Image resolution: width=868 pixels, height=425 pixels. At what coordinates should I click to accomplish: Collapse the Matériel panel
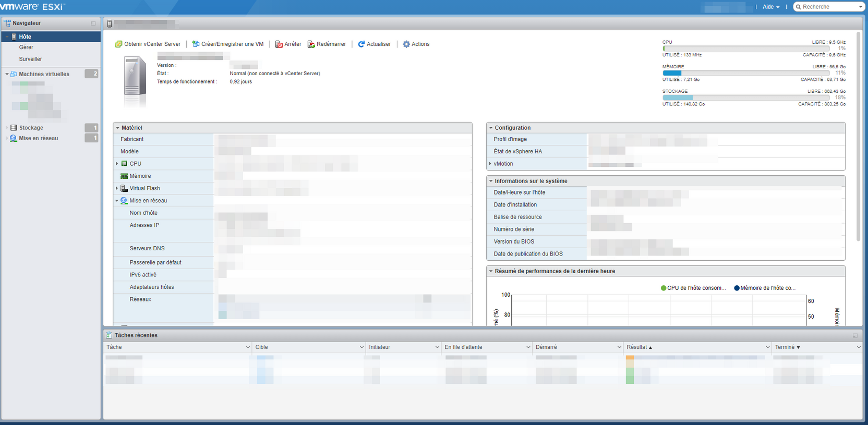coord(118,128)
